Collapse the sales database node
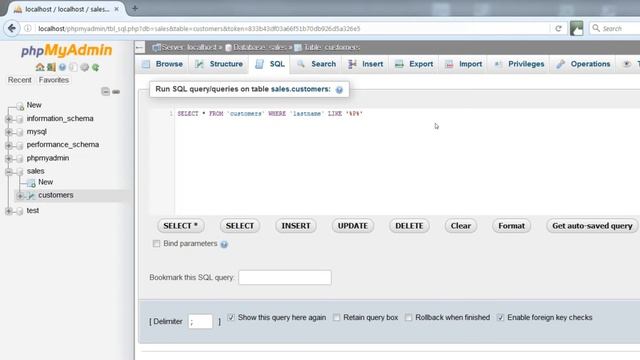Viewport: 640px width, 360px height. [9, 171]
